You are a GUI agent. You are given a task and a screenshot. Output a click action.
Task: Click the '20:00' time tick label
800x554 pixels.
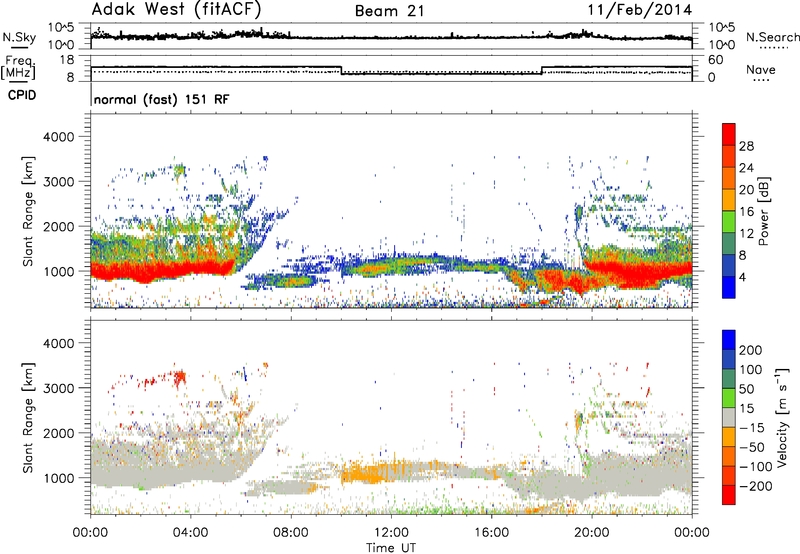point(591,533)
